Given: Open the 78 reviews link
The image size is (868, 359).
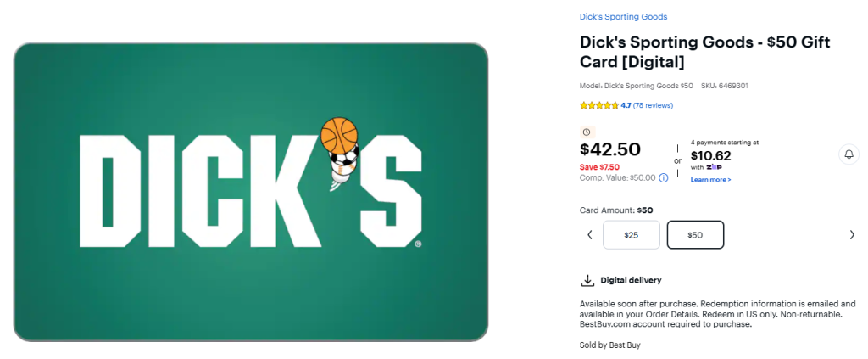Looking at the screenshot, I should (653, 105).
